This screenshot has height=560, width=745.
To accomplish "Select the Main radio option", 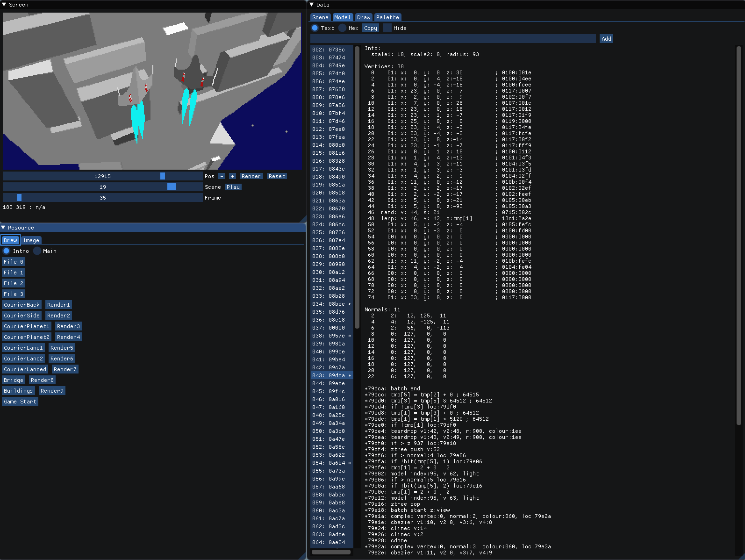I will [37, 251].
